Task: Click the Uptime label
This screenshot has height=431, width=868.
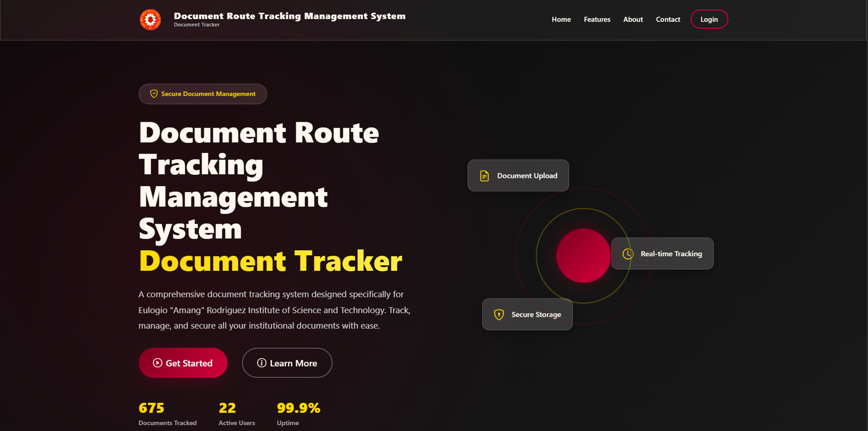Action: point(288,423)
